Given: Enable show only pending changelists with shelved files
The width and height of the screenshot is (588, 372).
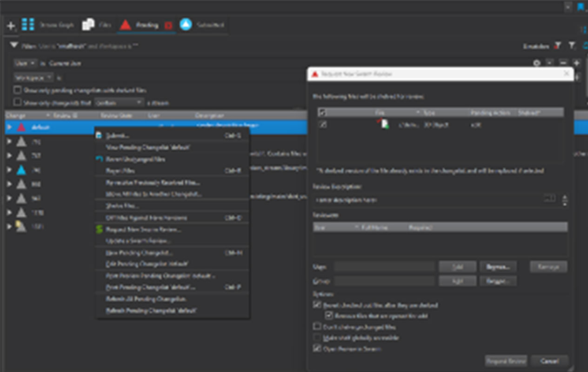Looking at the screenshot, I should pos(17,90).
